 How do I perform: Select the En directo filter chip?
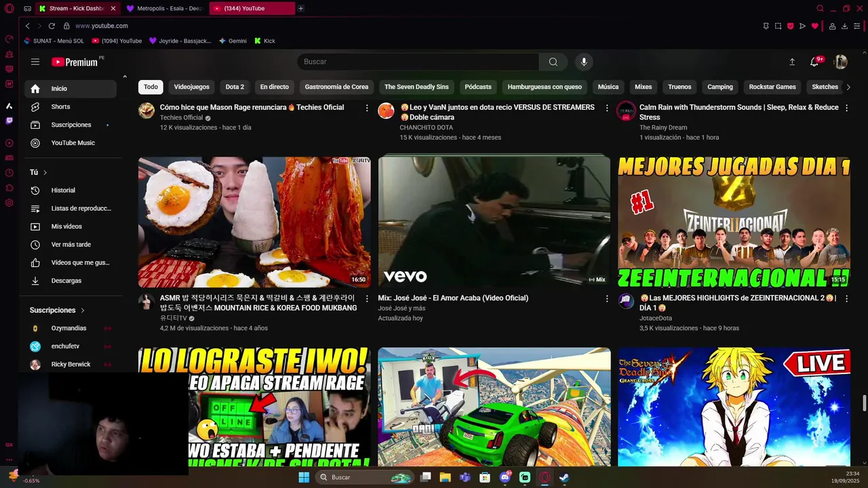[274, 87]
